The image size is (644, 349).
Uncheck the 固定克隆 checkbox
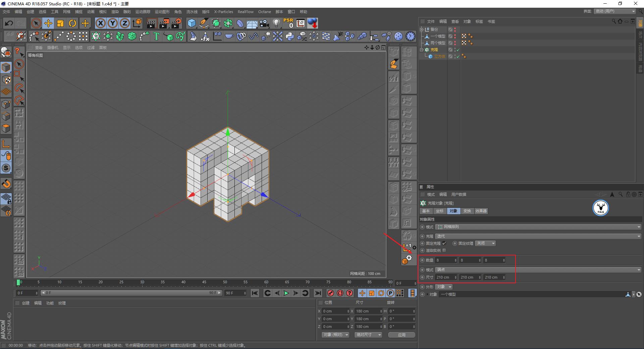[x=444, y=243]
